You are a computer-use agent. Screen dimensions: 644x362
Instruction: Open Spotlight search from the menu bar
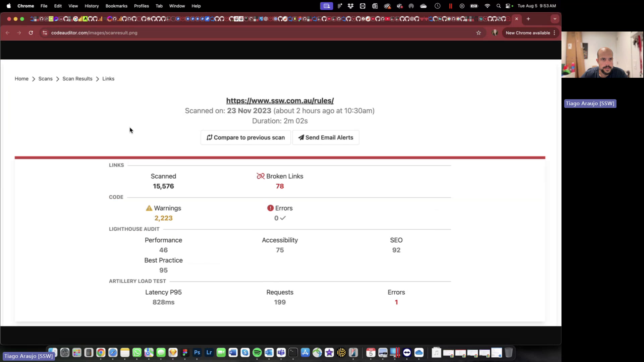coord(498,6)
